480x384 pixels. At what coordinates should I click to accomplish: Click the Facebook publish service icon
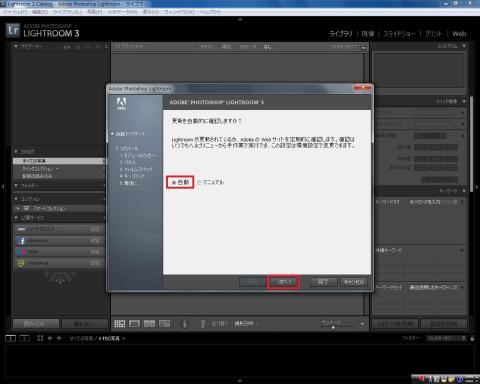click(21, 241)
